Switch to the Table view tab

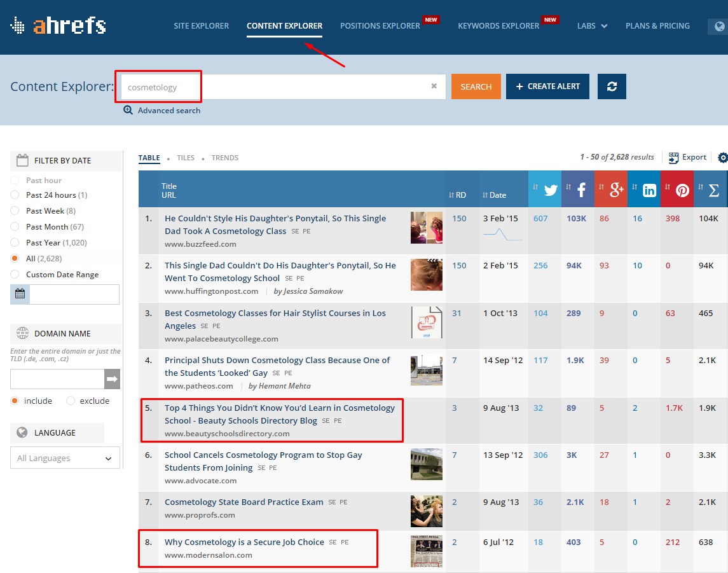click(x=149, y=158)
